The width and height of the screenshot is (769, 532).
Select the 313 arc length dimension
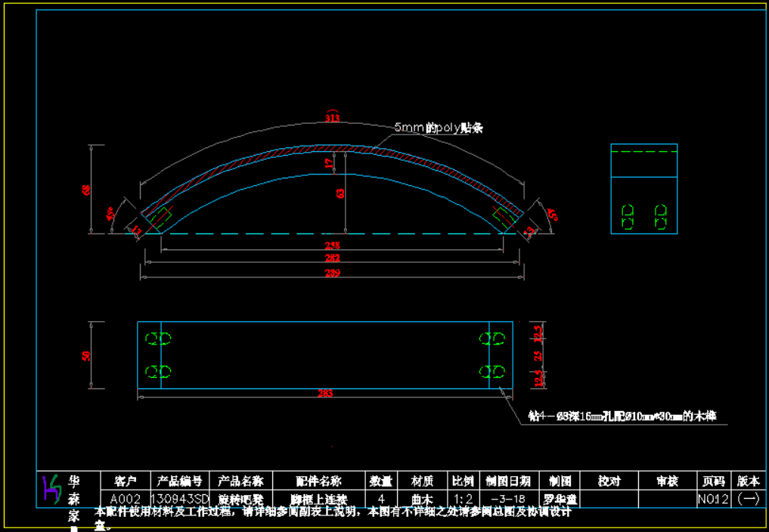(332, 117)
